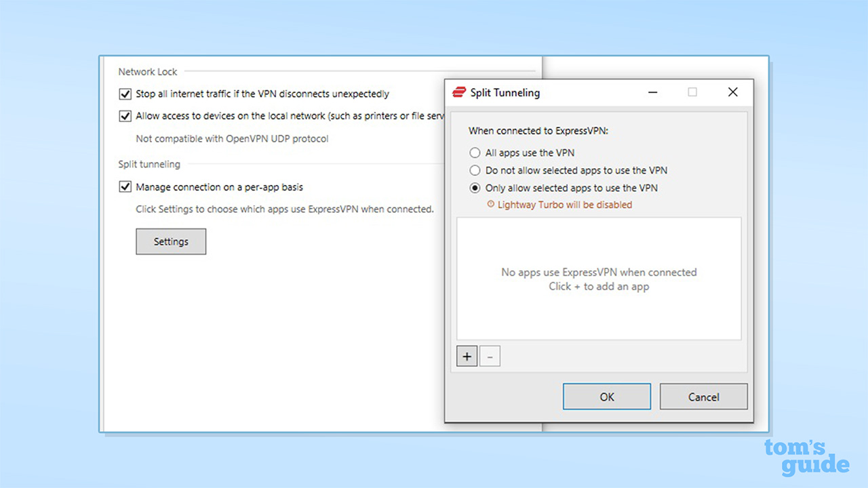Open split tunneling Settings button

tap(171, 241)
